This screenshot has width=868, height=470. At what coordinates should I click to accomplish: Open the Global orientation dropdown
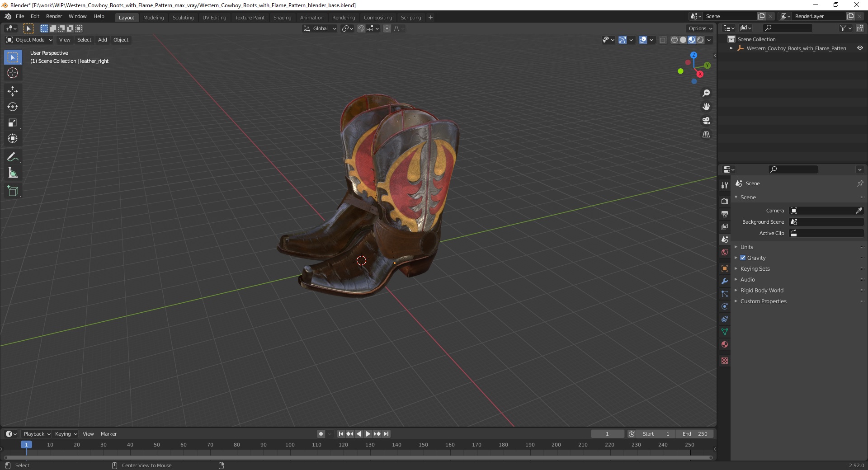(x=320, y=28)
